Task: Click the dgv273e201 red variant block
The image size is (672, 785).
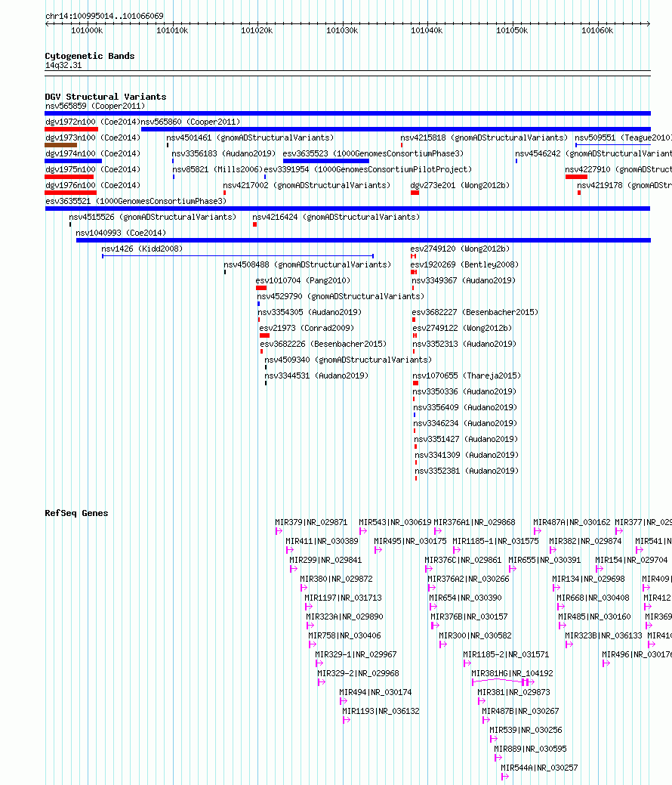Action: tap(415, 193)
